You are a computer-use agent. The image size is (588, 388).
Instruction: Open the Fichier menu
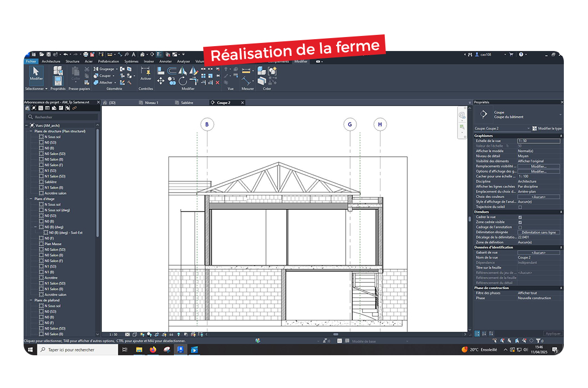pos(31,61)
